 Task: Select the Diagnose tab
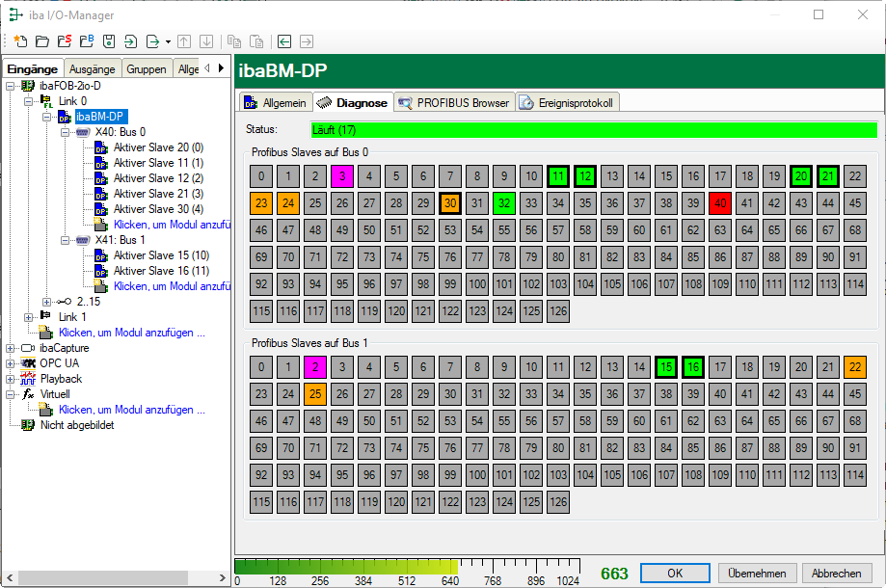click(x=354, y=103)
